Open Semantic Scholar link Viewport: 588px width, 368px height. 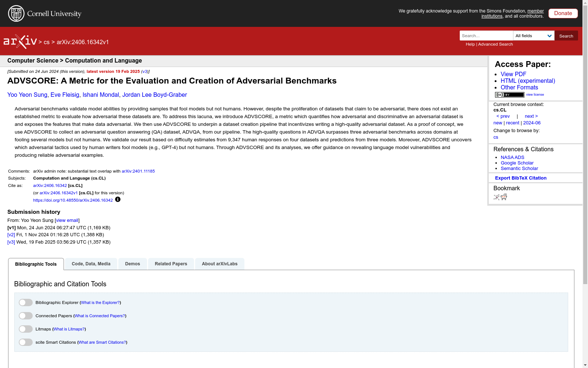519,169
